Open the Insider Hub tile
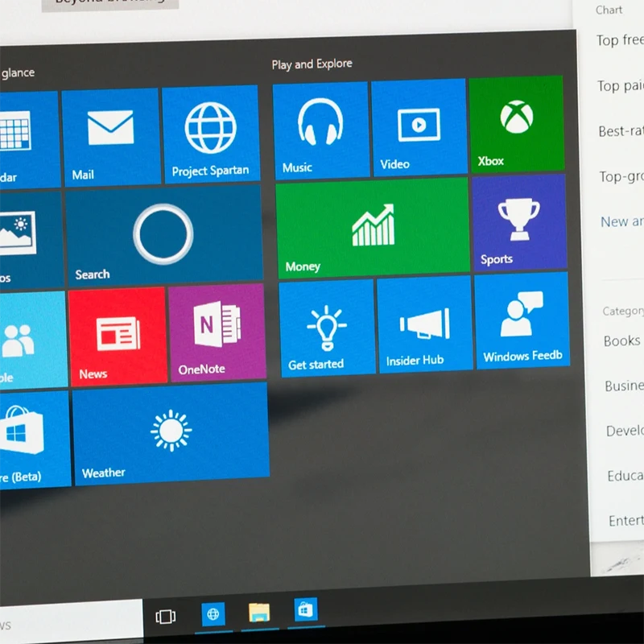Screen dimensions: 644x644 (425, 325)
